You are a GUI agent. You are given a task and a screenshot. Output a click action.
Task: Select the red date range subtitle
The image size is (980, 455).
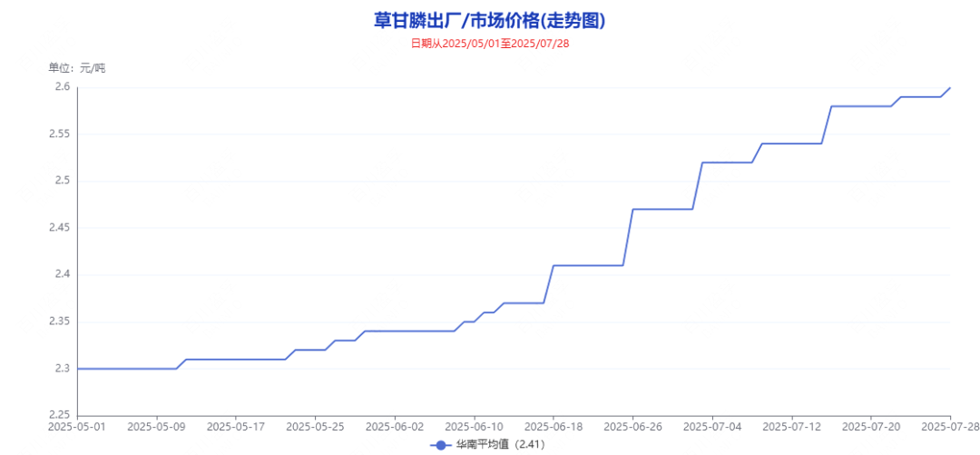489,43
